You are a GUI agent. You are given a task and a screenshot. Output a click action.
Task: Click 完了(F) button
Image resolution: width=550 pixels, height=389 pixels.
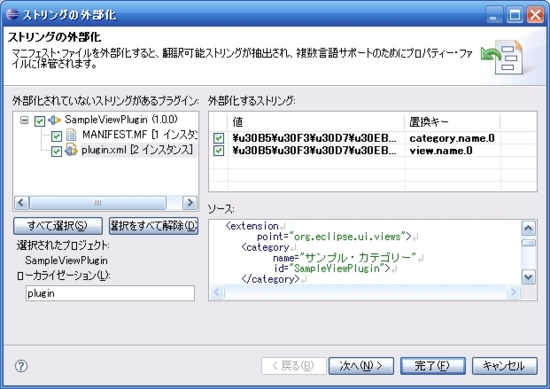pos(433,366)
